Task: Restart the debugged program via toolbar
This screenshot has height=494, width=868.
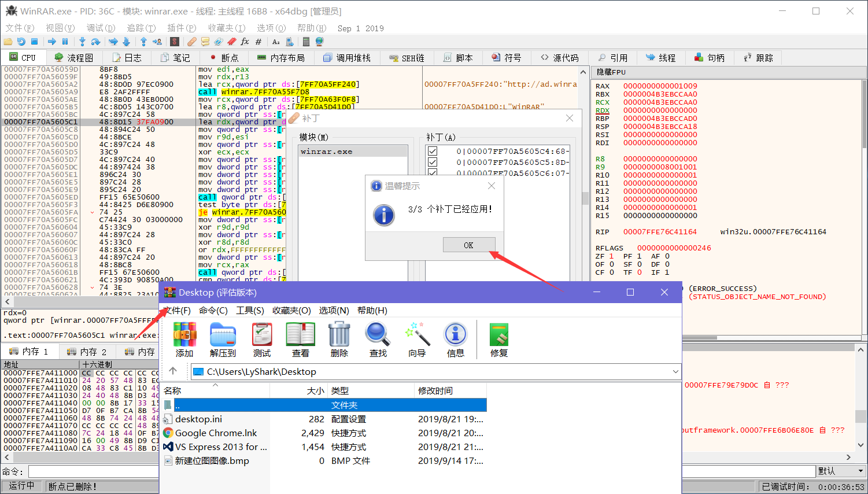Action: pyautogui.click(x=21, y=42)
